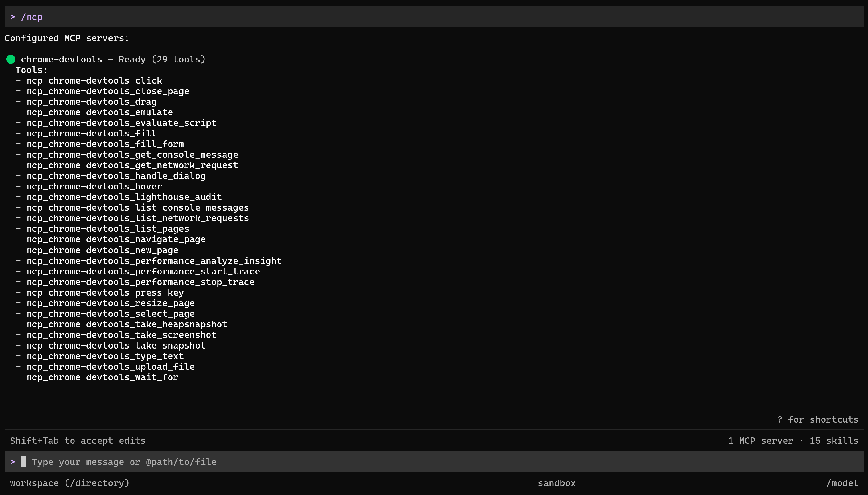Viewport: 868px width, 495px height.
Task: Click the green status dot beside chrome-devtools
Action: [x=11, y=59]
